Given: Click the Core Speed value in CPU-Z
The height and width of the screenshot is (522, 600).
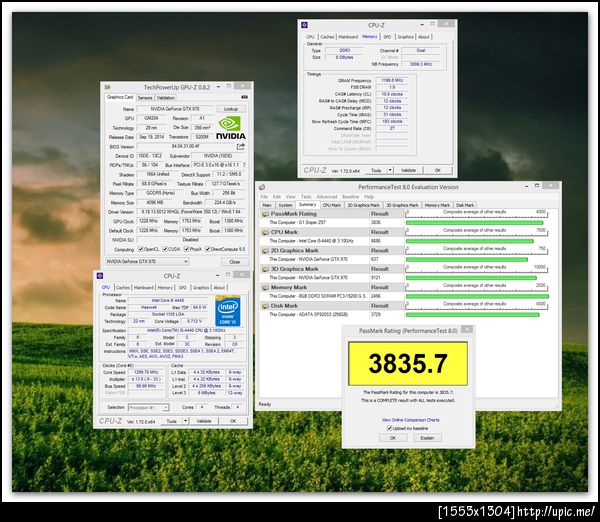Looking at the screenshot, I should coord(146,372).
